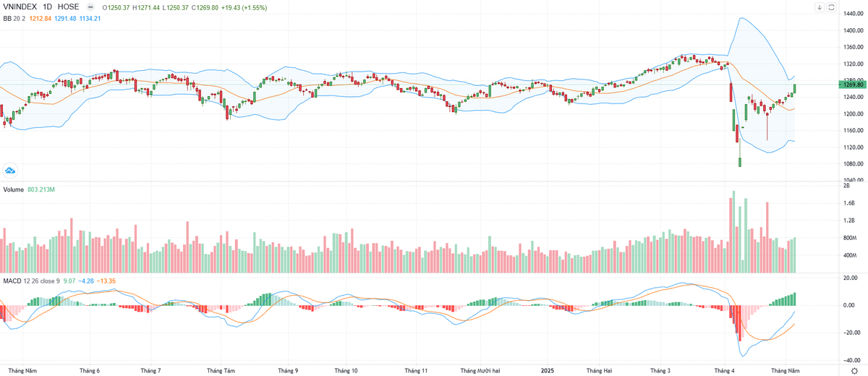Viewport: 868px width, 376px height.
Task: Click the orange BB basis value 1212.84
Action: pos(44,17)
